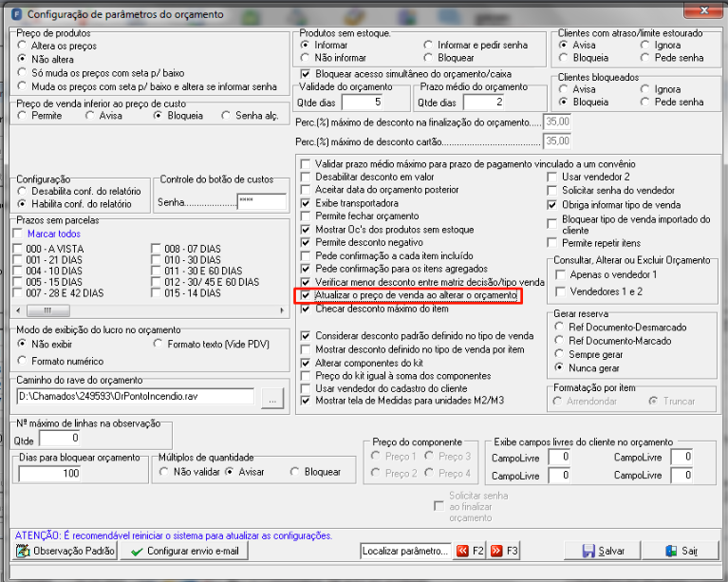The width and height of the screenshot is (728, 582).
Task: Click the Sair exit door icon
Action: click(671, 551)
